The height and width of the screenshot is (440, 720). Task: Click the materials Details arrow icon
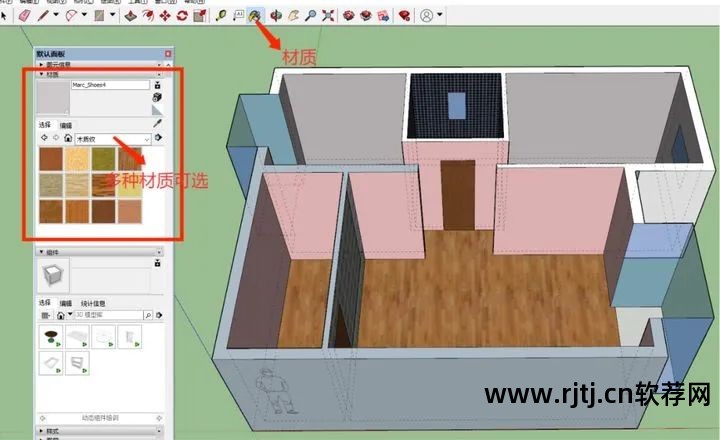(159, 137)
